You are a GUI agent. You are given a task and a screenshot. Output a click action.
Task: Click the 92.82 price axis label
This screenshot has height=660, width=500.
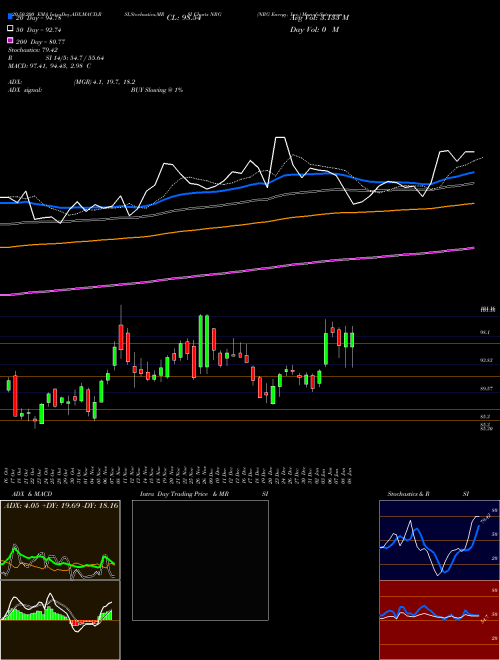[486, 360]
